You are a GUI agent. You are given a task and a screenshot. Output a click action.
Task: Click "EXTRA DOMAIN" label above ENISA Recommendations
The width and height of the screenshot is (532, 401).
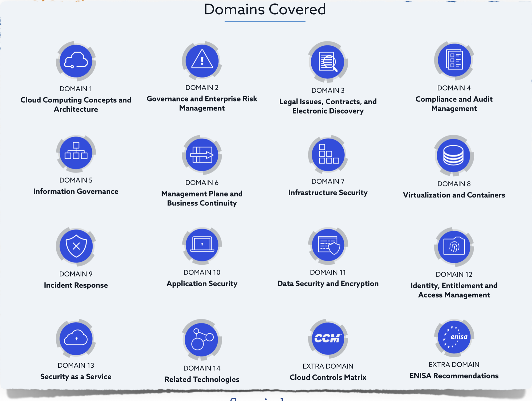click(x=454, y=364)
